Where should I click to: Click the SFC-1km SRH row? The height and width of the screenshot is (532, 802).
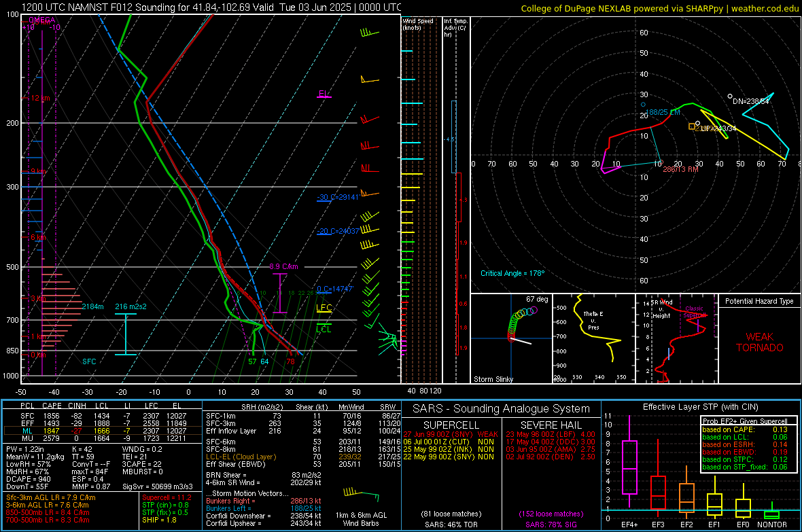[x=303, y=416]
